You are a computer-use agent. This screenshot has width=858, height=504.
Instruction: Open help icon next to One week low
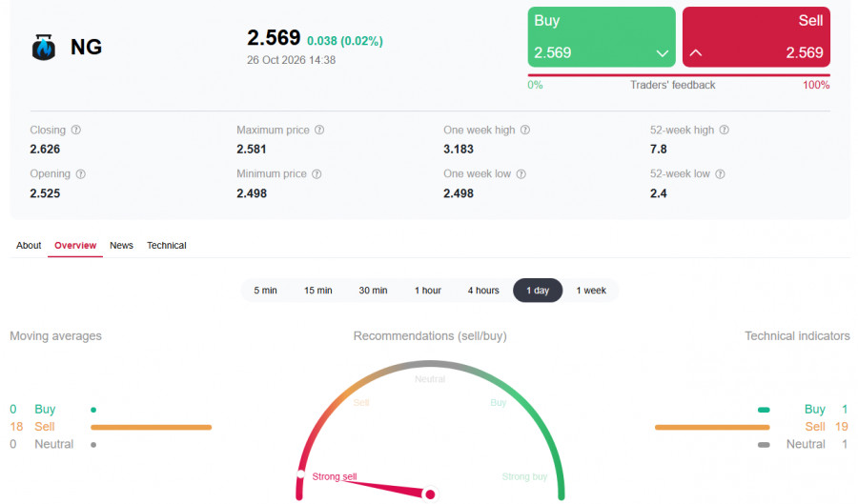click(x=521, y=173)
